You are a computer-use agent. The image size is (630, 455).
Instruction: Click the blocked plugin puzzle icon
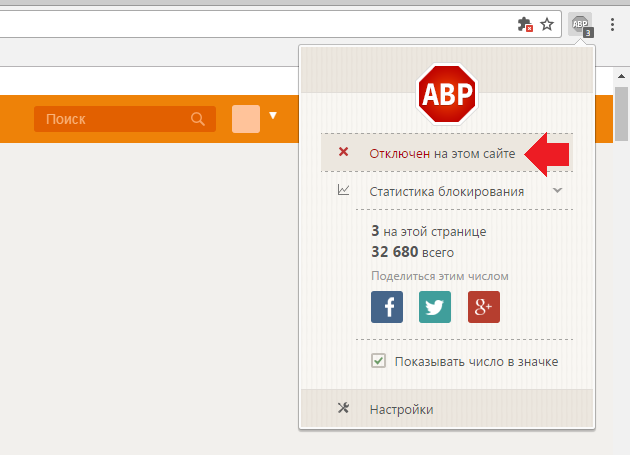pos(525,25)
